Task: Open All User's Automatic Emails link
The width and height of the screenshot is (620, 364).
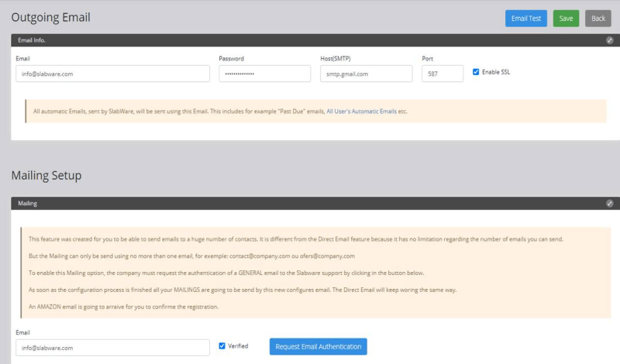Action: [x=361, y=112]
